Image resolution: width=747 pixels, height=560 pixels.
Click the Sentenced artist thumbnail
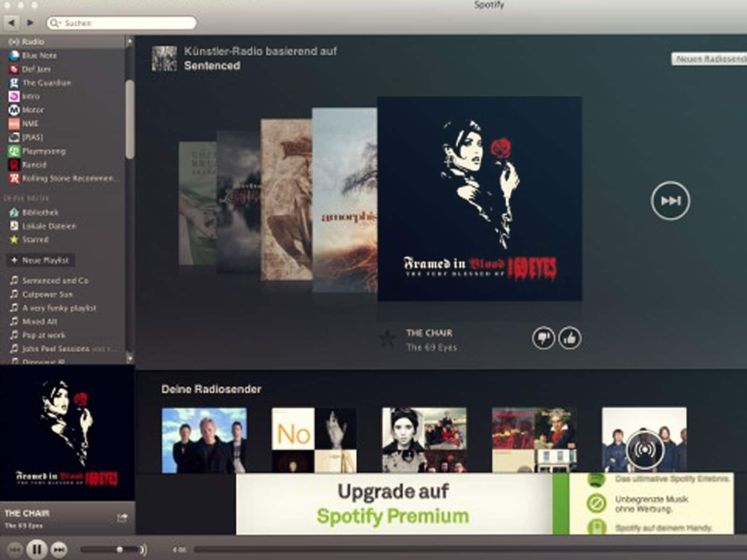pyautogui.click(x=164, y=58)
